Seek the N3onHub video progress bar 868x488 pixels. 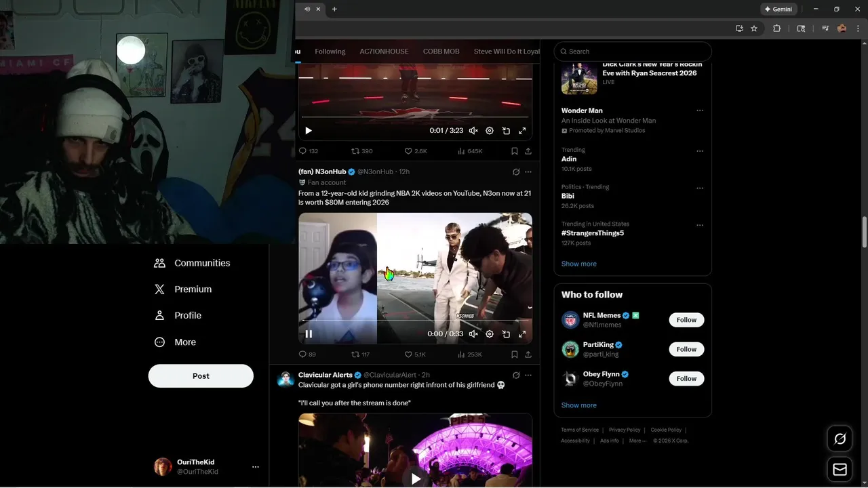pyautogui.click(x=415, y=321)
